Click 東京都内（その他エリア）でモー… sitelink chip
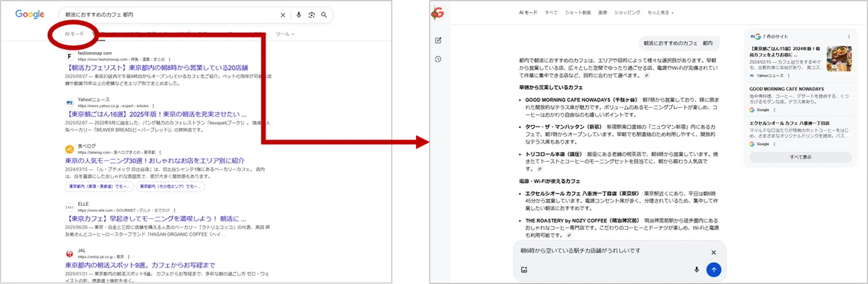The height and width of the screenshot is (284, 868). click(170, 186)
